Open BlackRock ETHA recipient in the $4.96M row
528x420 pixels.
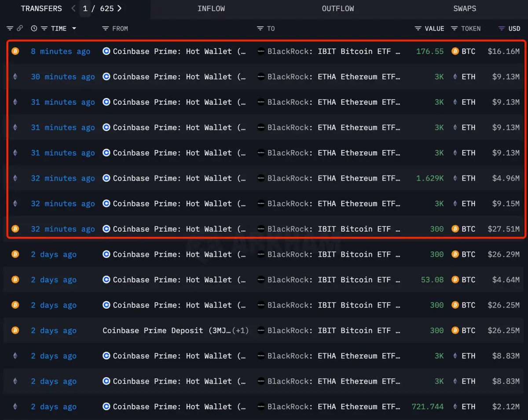coord(334,179)
